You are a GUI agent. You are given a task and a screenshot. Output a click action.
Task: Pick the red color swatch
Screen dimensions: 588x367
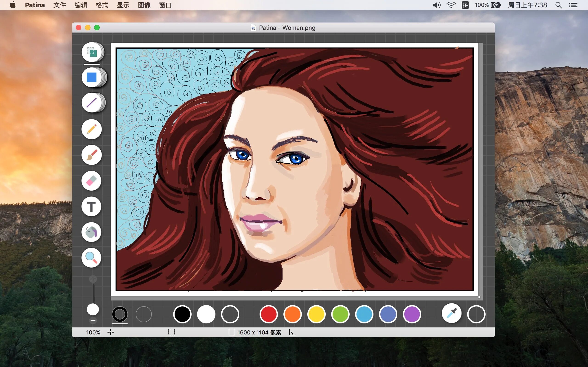tap(269, 314)
